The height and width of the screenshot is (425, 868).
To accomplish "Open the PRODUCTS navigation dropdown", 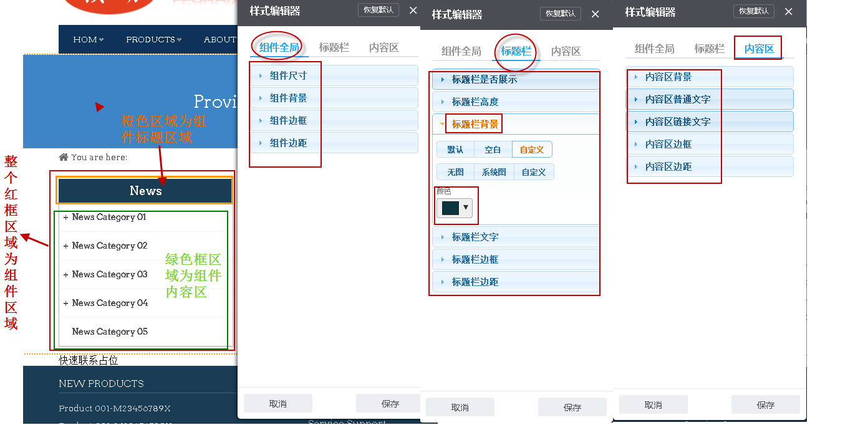I will click(x=153, y=39).
